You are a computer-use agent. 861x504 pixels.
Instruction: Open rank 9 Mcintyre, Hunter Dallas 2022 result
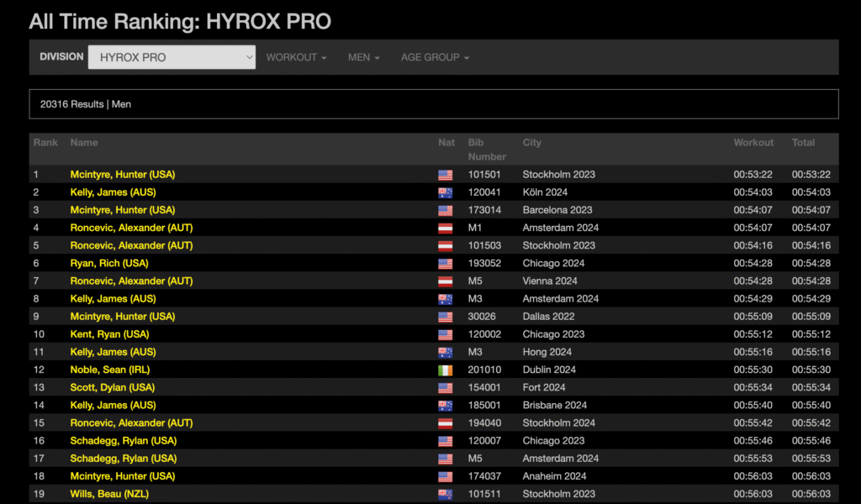tap(123, 317)
